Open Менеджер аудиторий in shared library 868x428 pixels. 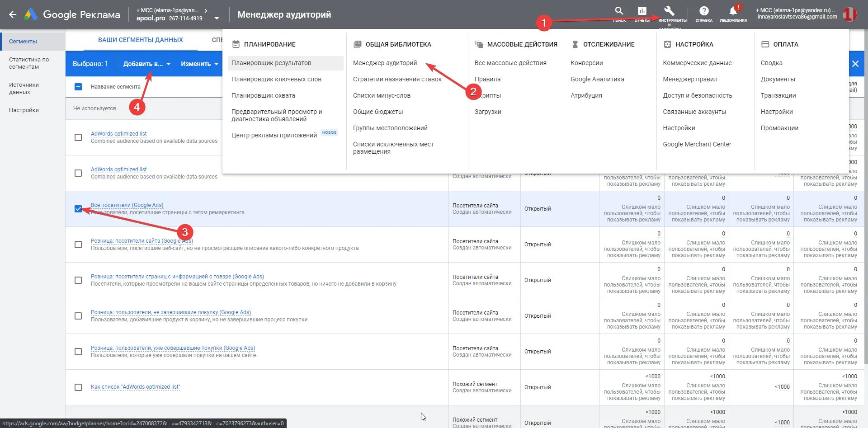tap(385, 63)
